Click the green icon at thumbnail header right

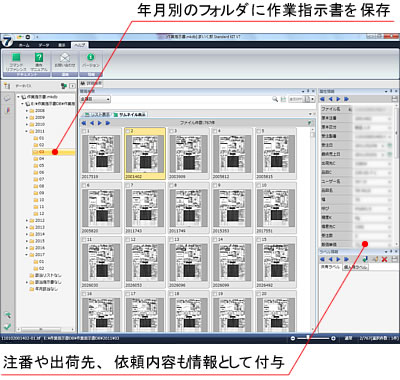click(310, 123)
